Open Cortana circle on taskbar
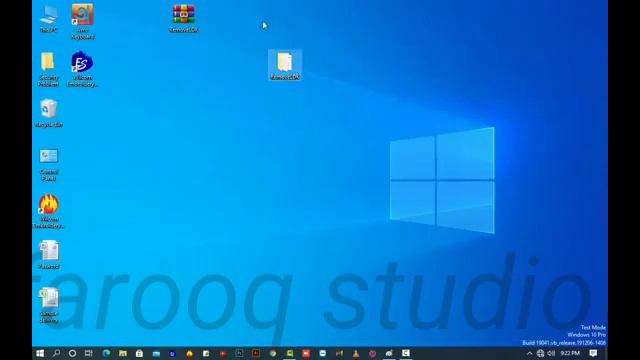The image size is (640, 360). (72, 353)
